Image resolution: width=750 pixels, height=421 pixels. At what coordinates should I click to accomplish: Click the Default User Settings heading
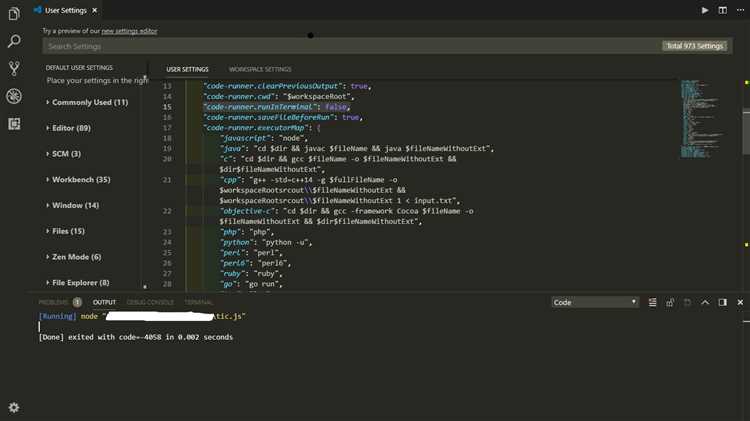point(79,68)
